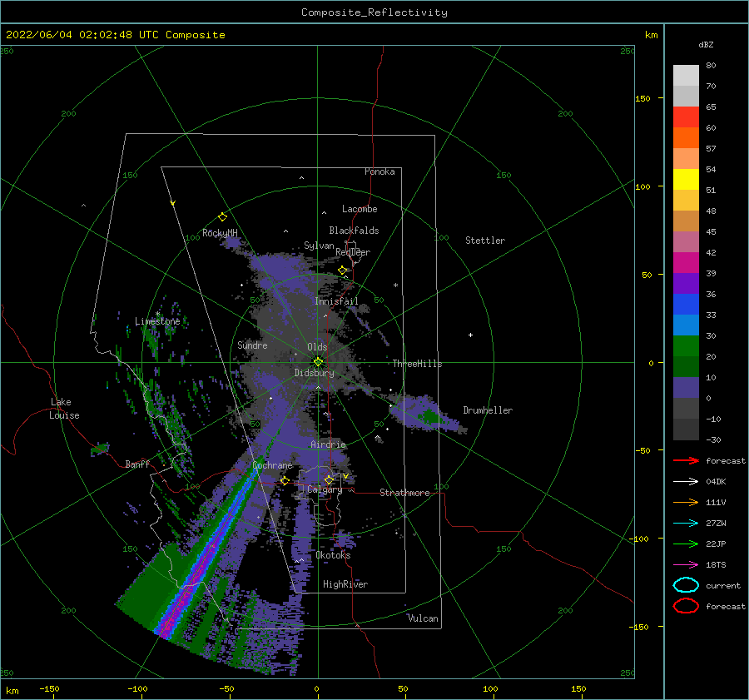Click the Composite_Reflectivity title text
Screen dimensions: 749x700
[x=374, y=12]
